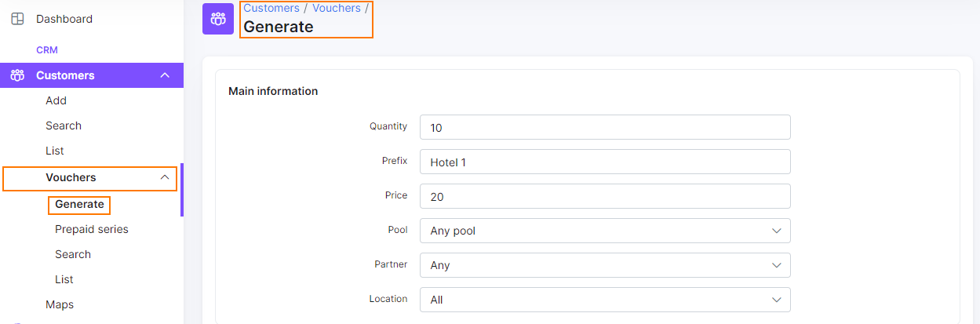Follow the Vouchers breadcrumb link
This screenshot has height=324, width=980.
[x=337, y=8]
